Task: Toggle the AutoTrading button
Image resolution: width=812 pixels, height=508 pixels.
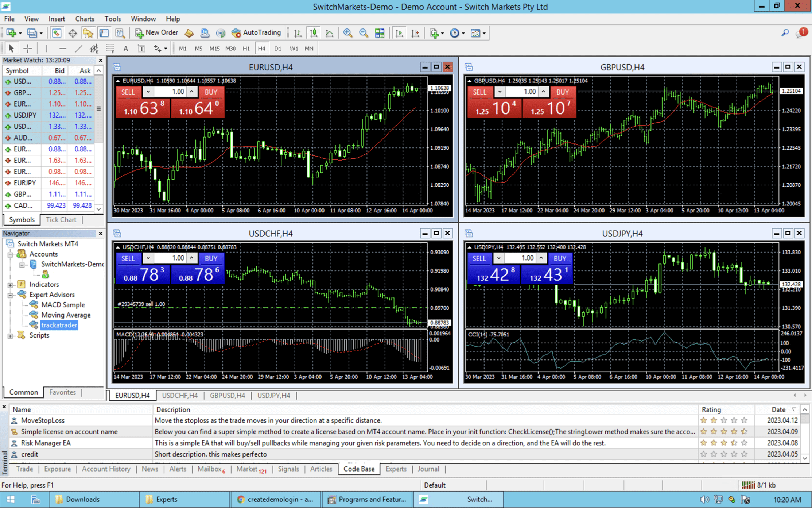Action: [256, 33]
